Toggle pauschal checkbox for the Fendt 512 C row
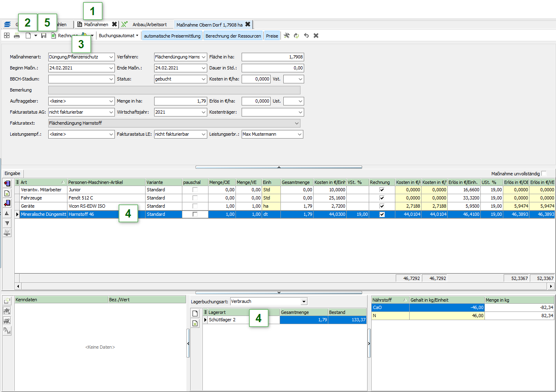The height and width of the screenshot is (392, 556). tap(195, 198)
